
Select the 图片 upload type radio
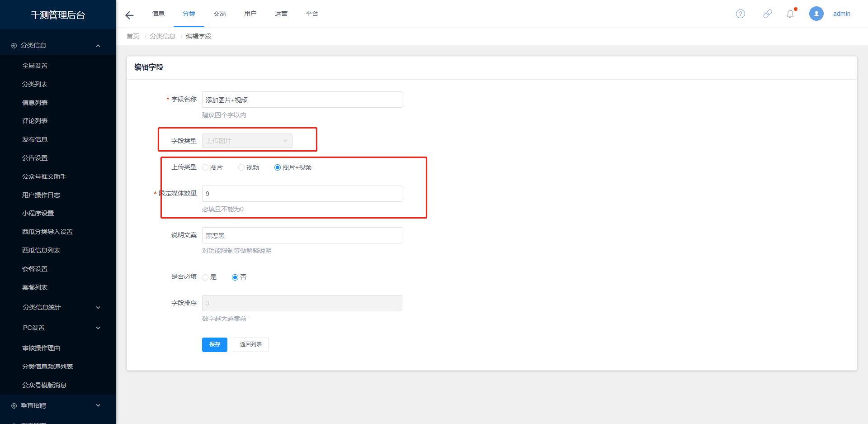tap(205, 167)
